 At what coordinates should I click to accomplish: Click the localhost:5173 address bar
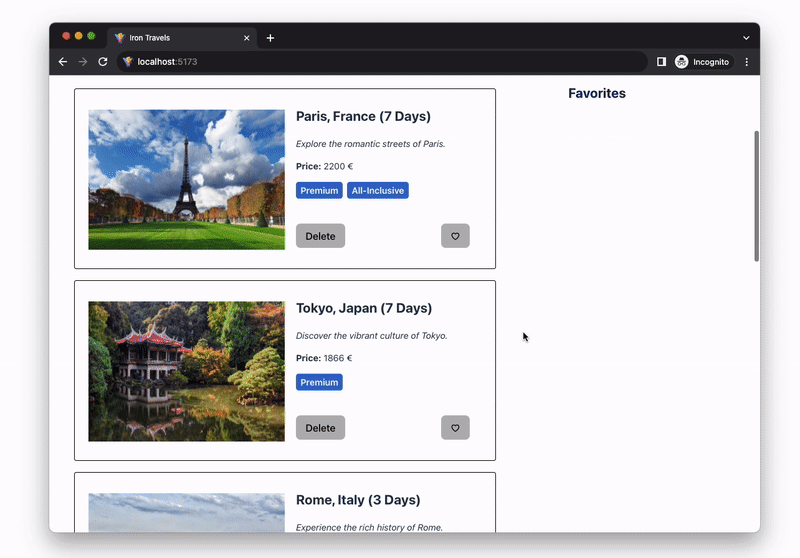[x=380, y=62]
